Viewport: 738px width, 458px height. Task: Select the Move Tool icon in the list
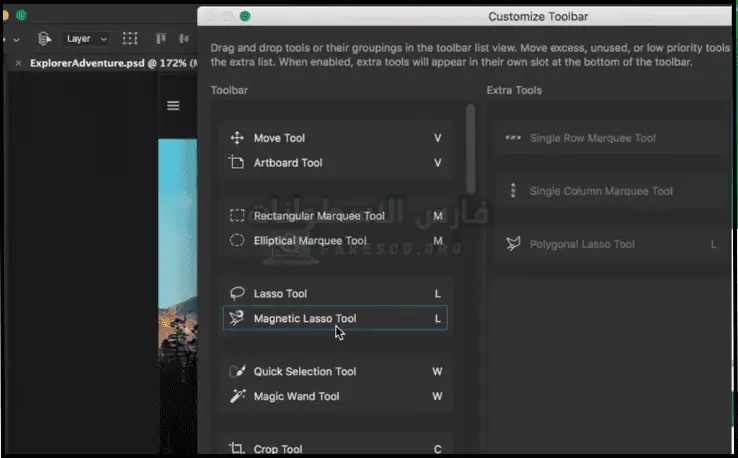pyautogui.click(x=237, y=138)
